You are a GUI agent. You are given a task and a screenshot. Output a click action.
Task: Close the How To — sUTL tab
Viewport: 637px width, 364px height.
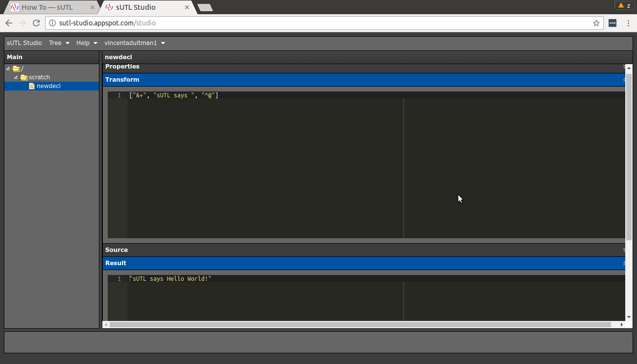[92, 7]
